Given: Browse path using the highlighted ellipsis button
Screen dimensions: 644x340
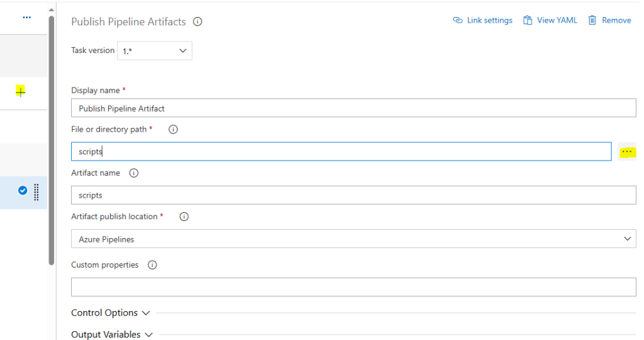Looking at the screenshot, I should (627, 152).
